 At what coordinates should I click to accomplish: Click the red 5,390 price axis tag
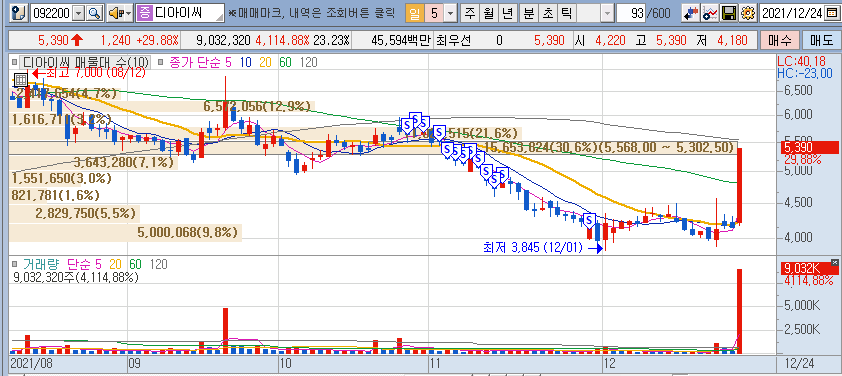810,147
